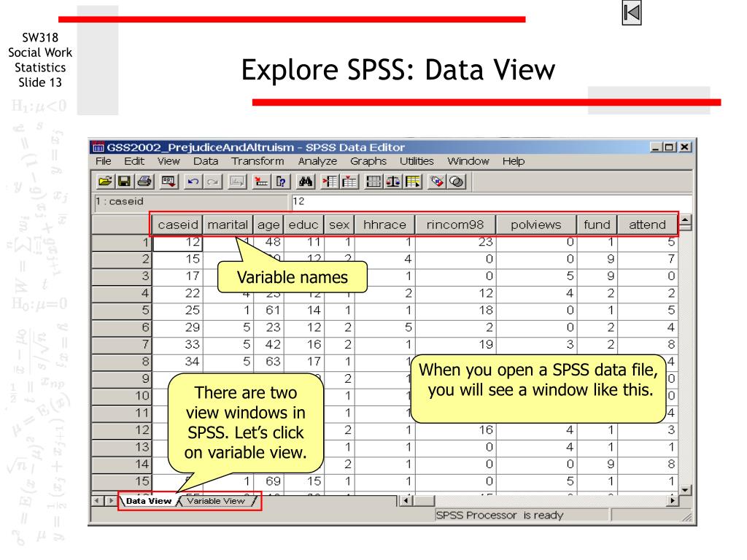Click rincom98 cell containing 23
The height and width of the screenshot is (560, 747).
click(x=455, y=242)
